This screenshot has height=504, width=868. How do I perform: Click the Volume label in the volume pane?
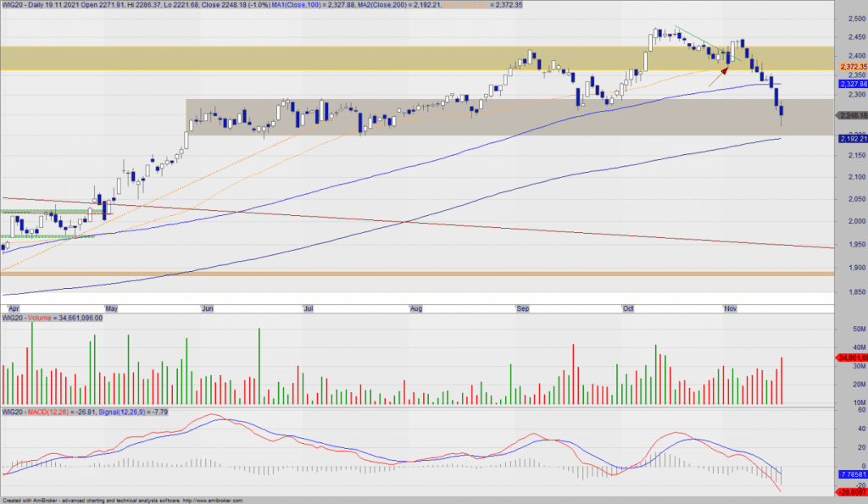[x=37, y=318]
